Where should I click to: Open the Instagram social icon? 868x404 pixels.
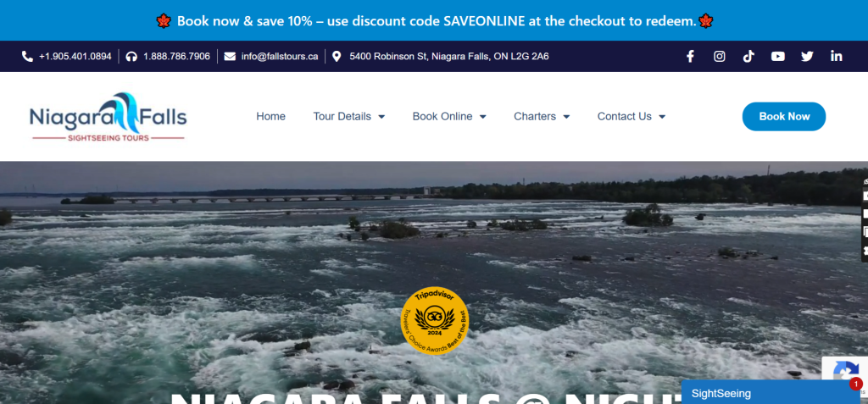pos(719,57)
